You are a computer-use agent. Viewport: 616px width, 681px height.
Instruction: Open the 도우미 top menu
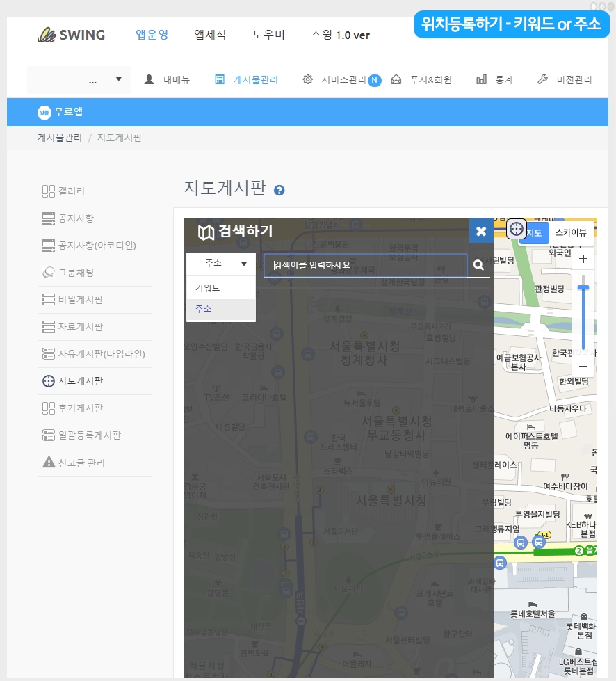pos(268,35)
